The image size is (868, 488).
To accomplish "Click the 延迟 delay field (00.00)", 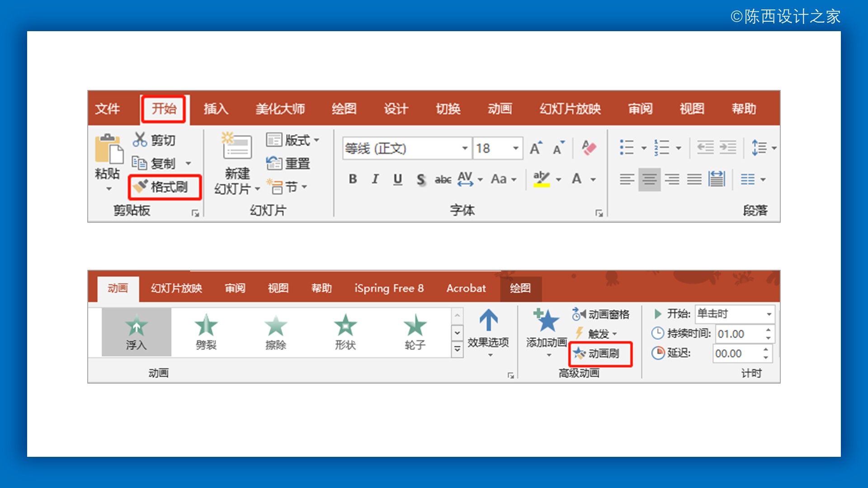I will click(x=737, y=353).
